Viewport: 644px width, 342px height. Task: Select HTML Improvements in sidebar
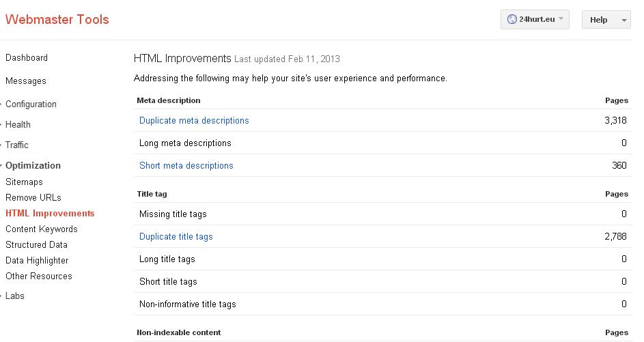(50, 214)
